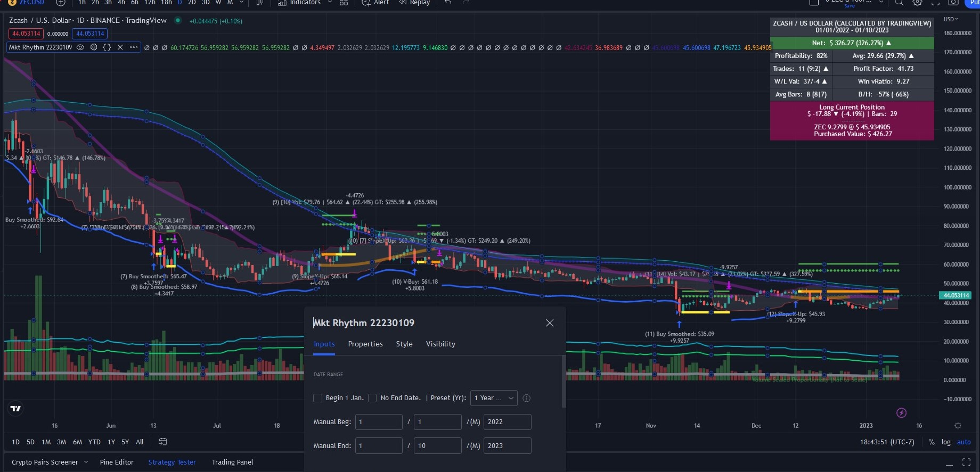The height and width of the screenshot is (472, 980).
Task: Click the Replay button in top toolbar
Action: pos(414,3)
